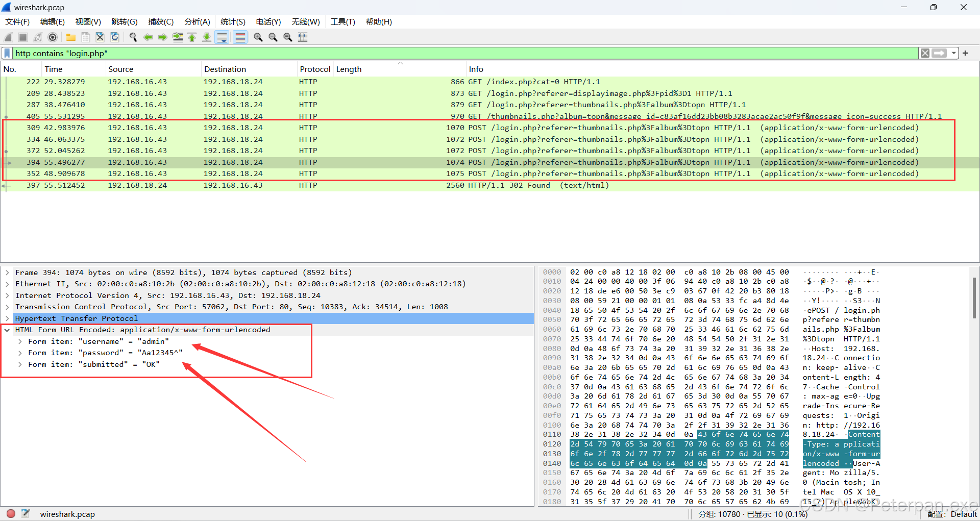The width and height of the screenshot is (980, 521).
Task: Open the 文件(F) menu
Action: [x=17, y=21]
